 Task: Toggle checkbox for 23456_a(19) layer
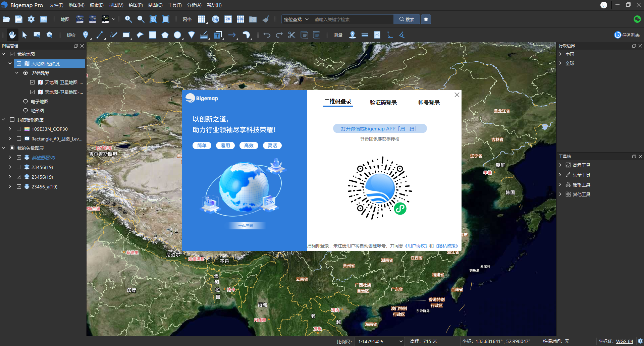coord(19,186)
